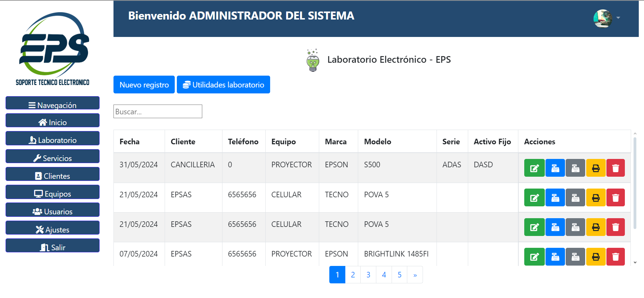Screen dimensions: 644x298
Task: Click the lightbulb laboratory logo icon
Action: (313, 60)
